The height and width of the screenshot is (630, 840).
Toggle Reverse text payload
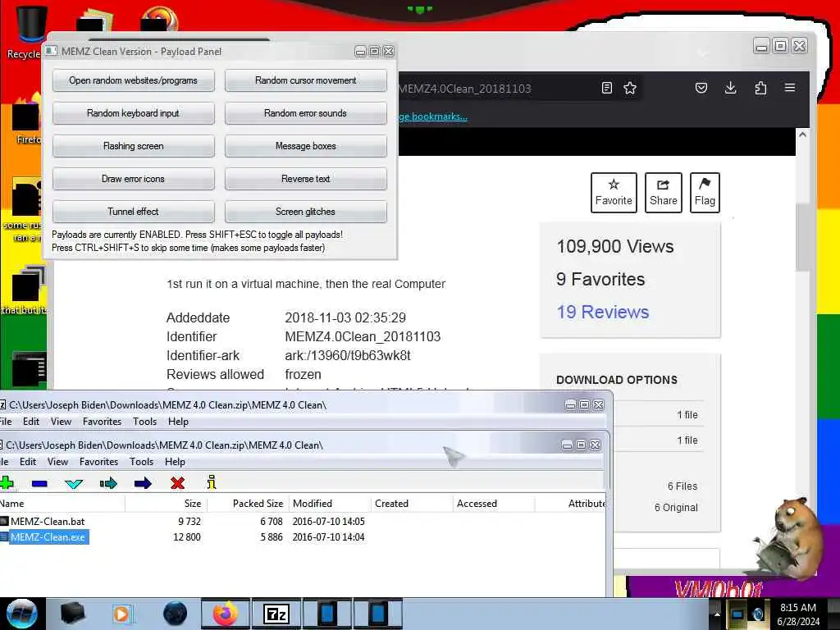tap(305, 178)
